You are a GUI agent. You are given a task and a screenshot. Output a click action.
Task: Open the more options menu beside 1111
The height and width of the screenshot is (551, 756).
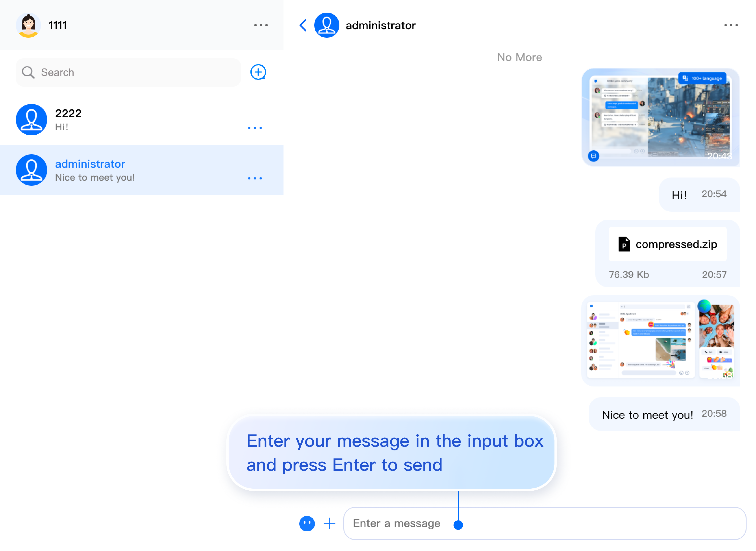click(260, 25)
